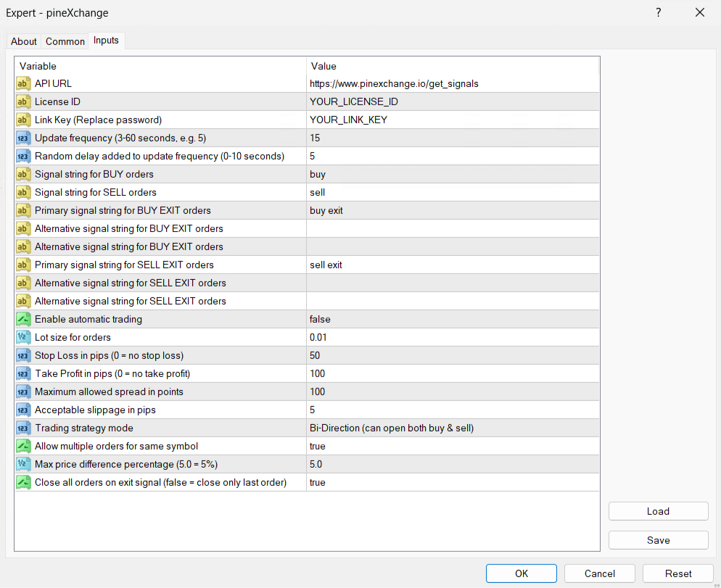
Task: Select 'Enable automatic trading' variable name
Action: pyautogui.click(x=88, y=319)
